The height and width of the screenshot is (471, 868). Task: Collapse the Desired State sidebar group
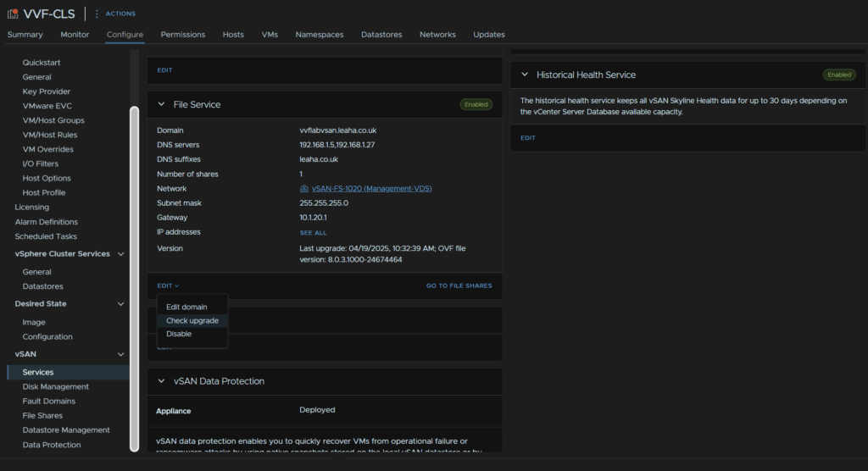click(x=120, y=304)
